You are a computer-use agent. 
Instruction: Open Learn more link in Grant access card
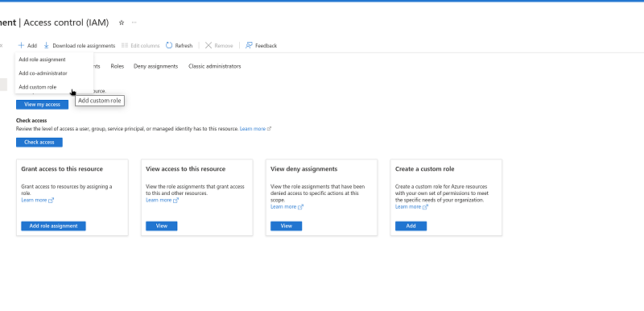point(34,200)
